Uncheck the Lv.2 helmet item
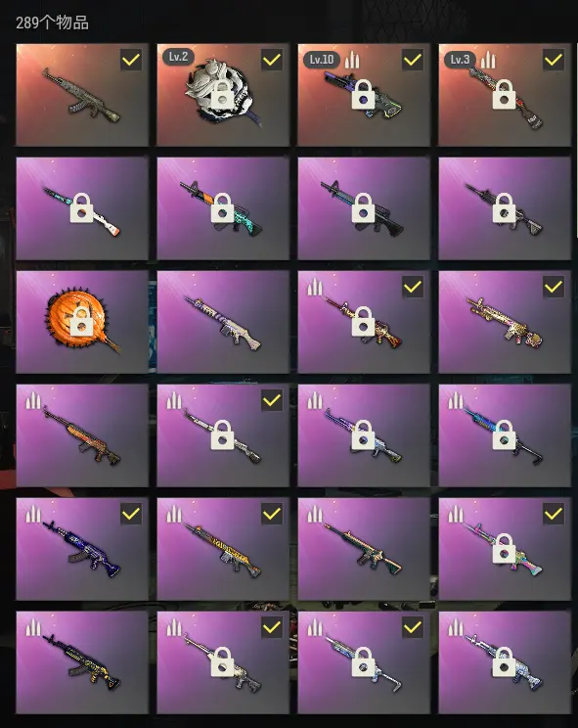The height and width of the screenshot is (728, 578). coord(272,60)
